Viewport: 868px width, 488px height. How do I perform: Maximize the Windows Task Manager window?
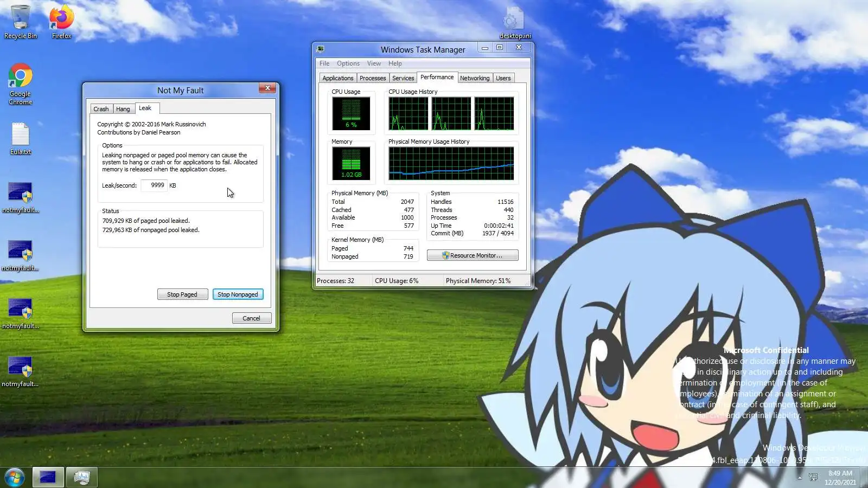(x=500, y=48)
